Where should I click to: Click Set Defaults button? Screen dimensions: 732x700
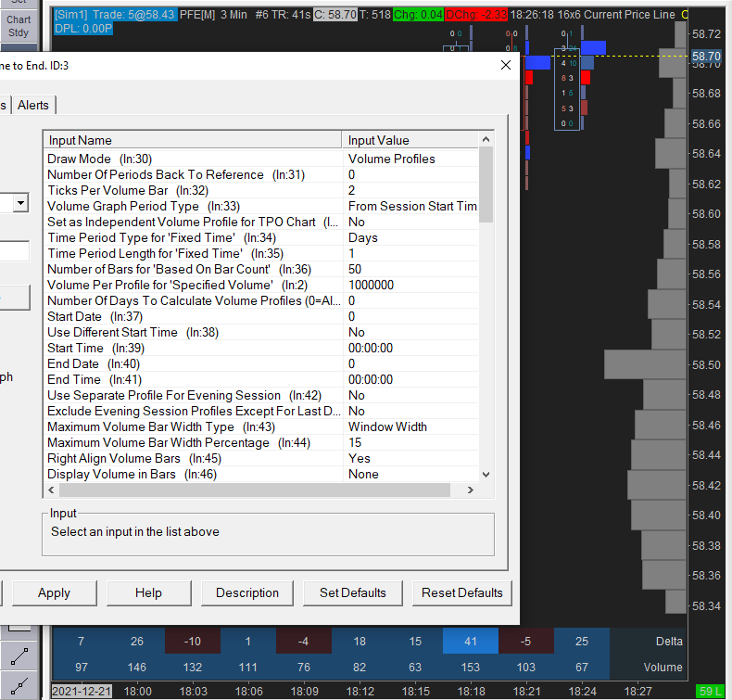pos(352,593)
